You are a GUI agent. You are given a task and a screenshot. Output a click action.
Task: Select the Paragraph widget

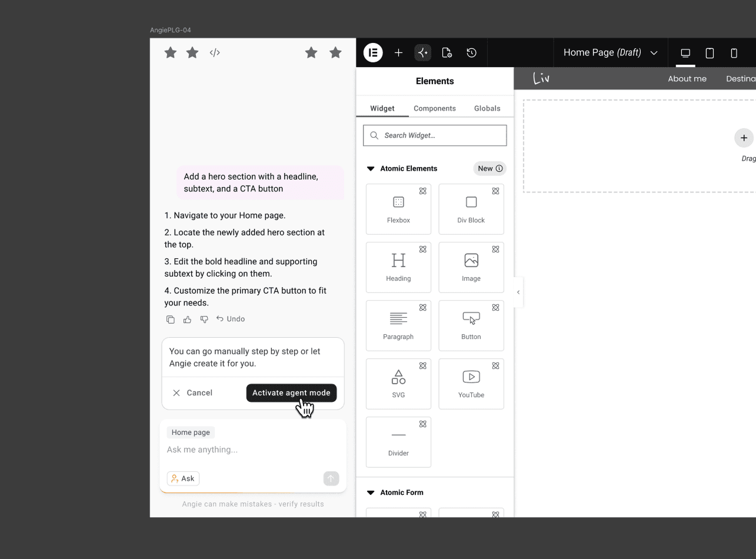(x=398, y=325)
